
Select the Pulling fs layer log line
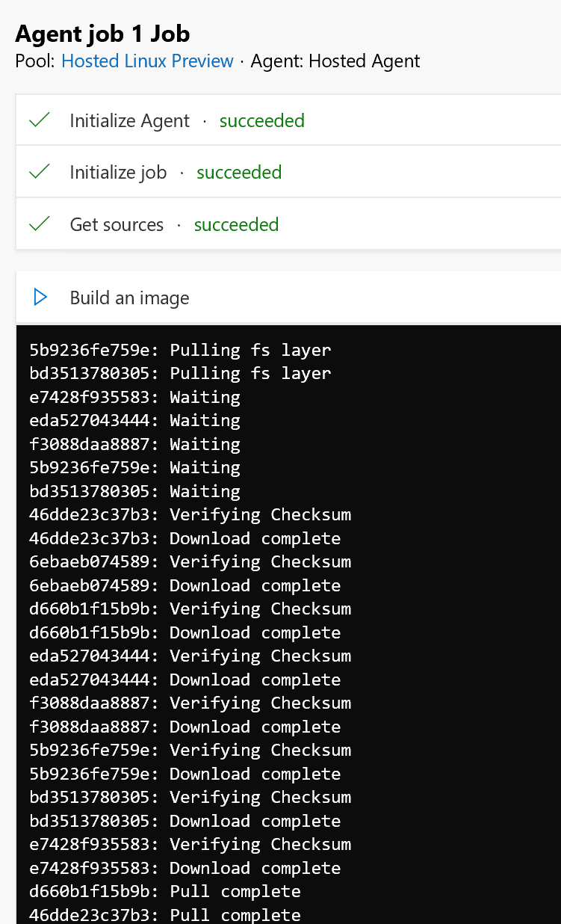(x=179, y=349)
